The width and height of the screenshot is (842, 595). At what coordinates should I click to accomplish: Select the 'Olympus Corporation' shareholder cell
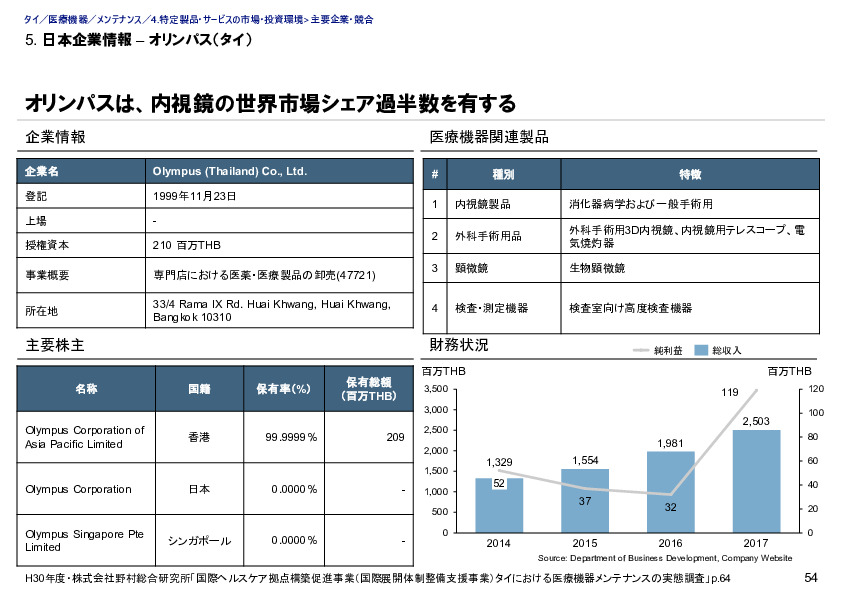tap(86, 489)
